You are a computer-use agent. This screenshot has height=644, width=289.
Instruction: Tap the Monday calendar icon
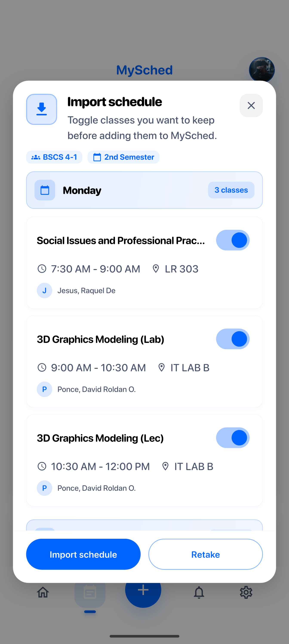pyautogui.click(x=45, y=190)
